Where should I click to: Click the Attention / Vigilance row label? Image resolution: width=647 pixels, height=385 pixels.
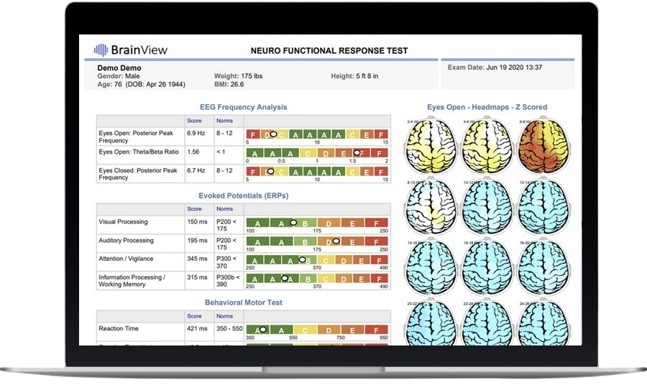coord(125,259)
